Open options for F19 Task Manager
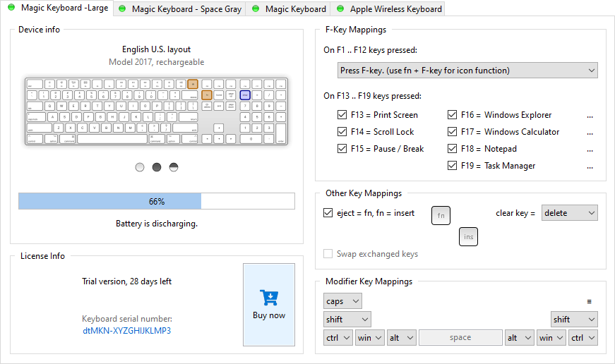The height and width of the screenshot is (364, 615). click(590, 167)
